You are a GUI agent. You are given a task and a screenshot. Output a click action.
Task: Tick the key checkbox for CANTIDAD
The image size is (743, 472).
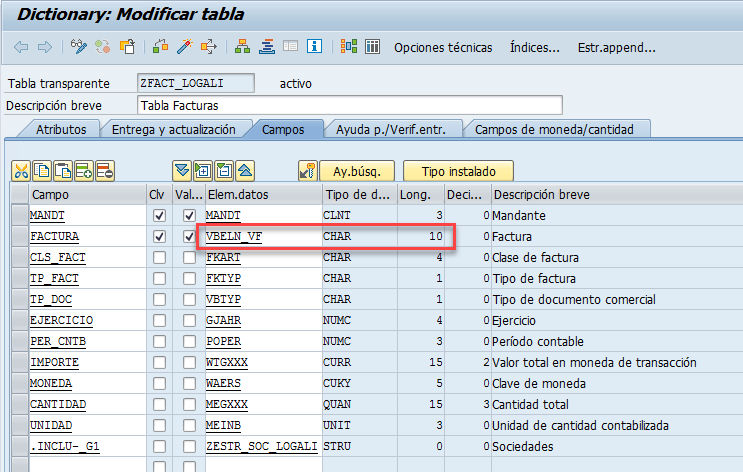pyautogui.click(x=159, y=404)
